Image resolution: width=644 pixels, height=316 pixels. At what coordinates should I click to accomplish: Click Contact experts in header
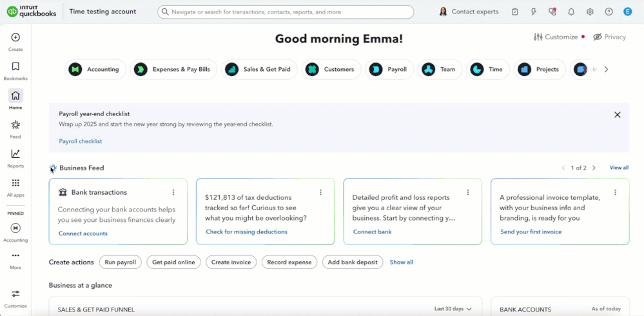click(x=469, y=12)
